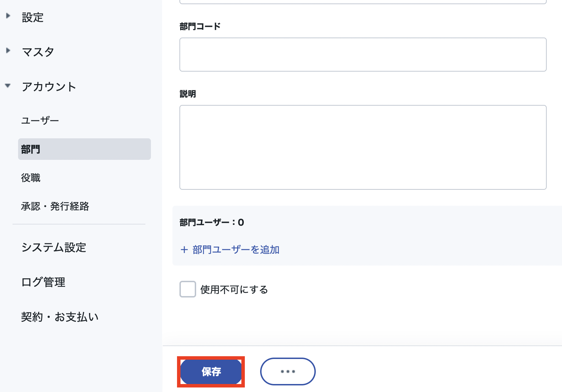Click the plus icon before 部門ユーザーを追加
Image resolution: width=562 pixels, height=392 pixels.
point(184,250)
